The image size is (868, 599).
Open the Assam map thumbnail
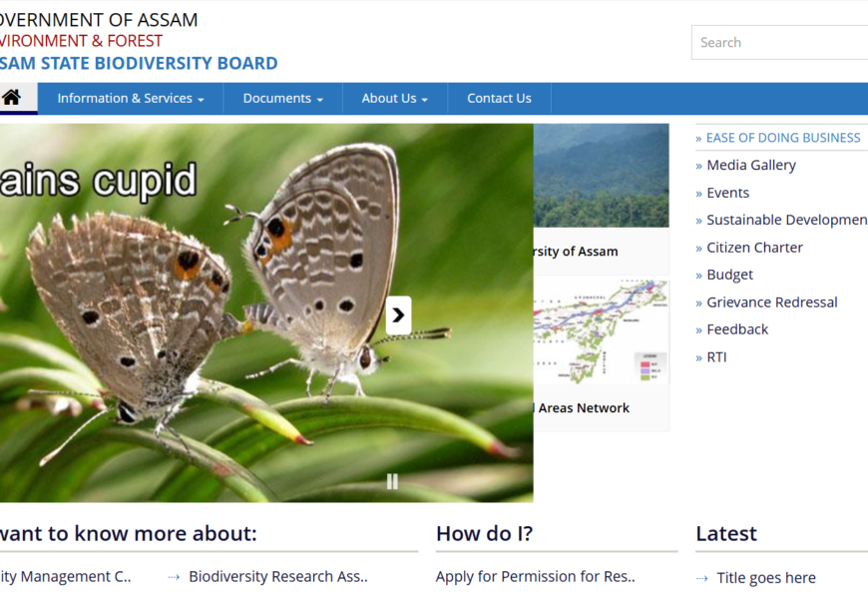pos(602,332)
